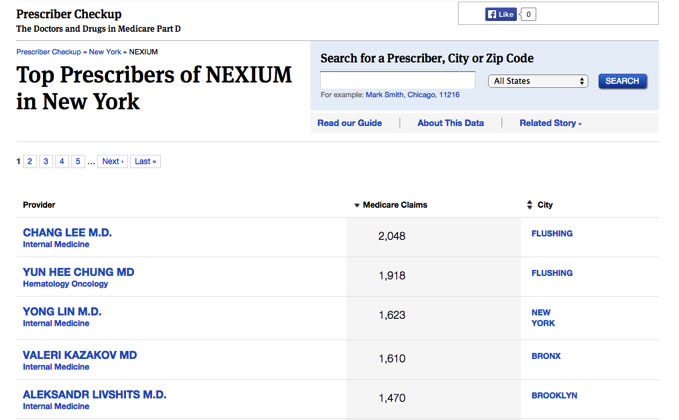Click the Facebook Like button
Image resolution: width=679 pixels, height=420 pixels.
[x=501, y=14]
